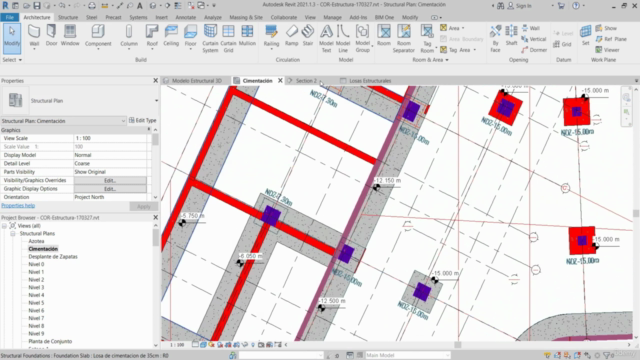Viewport: 640px width, 360px height.
Task: Choose the Window tool
Action: [x=70, y=35]
